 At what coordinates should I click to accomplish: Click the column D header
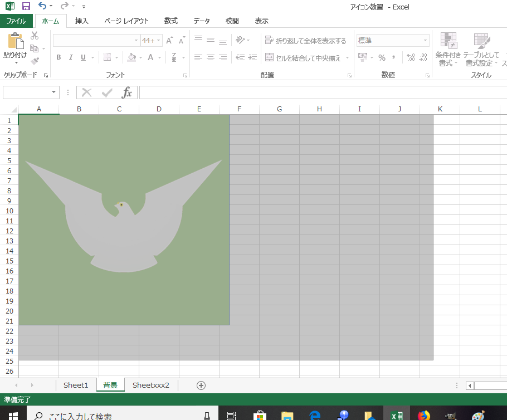tap(159, 109)
